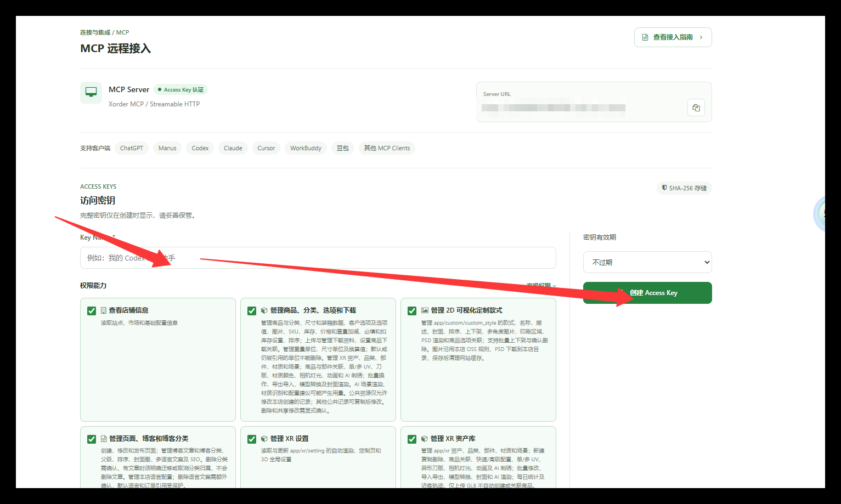The image size is (841, 504).
Task: Click the cube icon beside 管理 XR 设置
Action: tap(264, 439)
